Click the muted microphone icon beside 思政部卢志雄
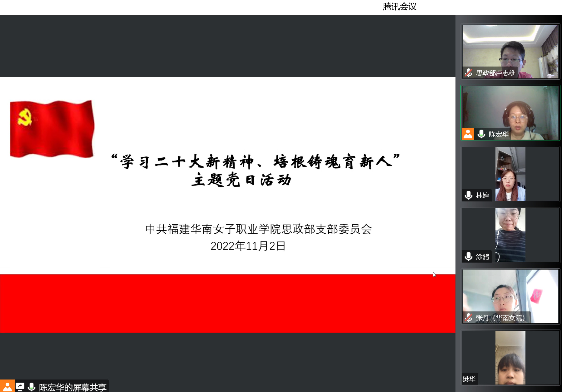 click(468, 73)
